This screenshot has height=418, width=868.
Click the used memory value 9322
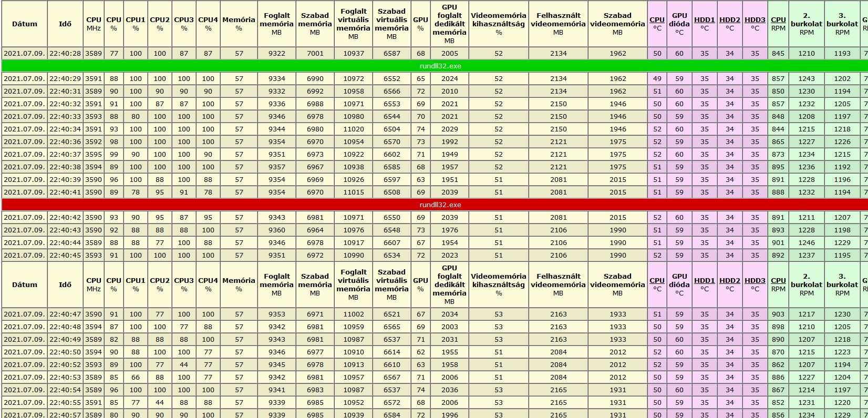(276, 54)
